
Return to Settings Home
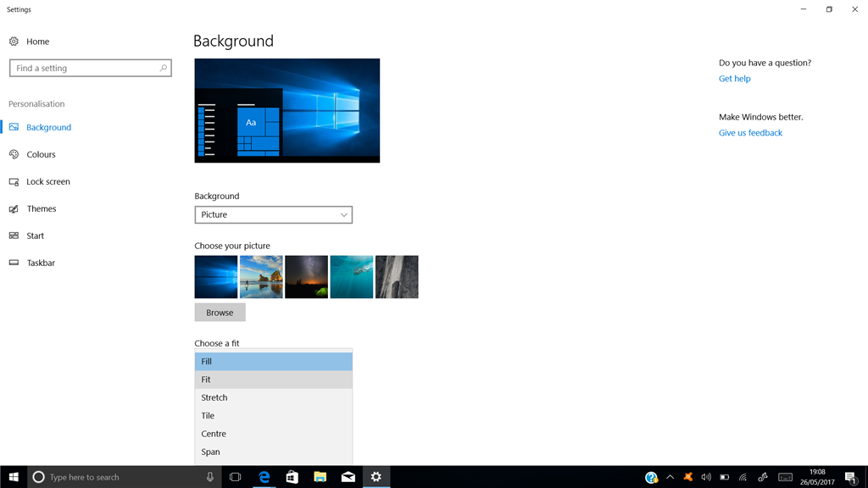click(37, 42)
